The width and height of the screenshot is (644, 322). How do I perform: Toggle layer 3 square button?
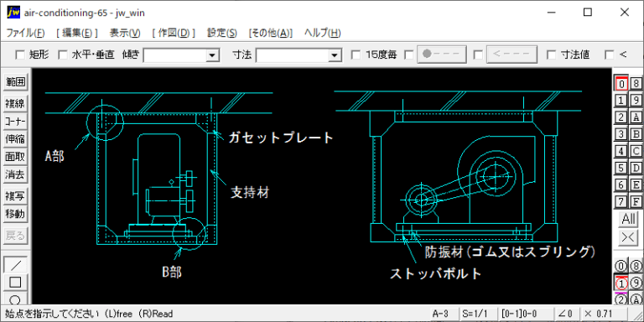tap(621, 134)
